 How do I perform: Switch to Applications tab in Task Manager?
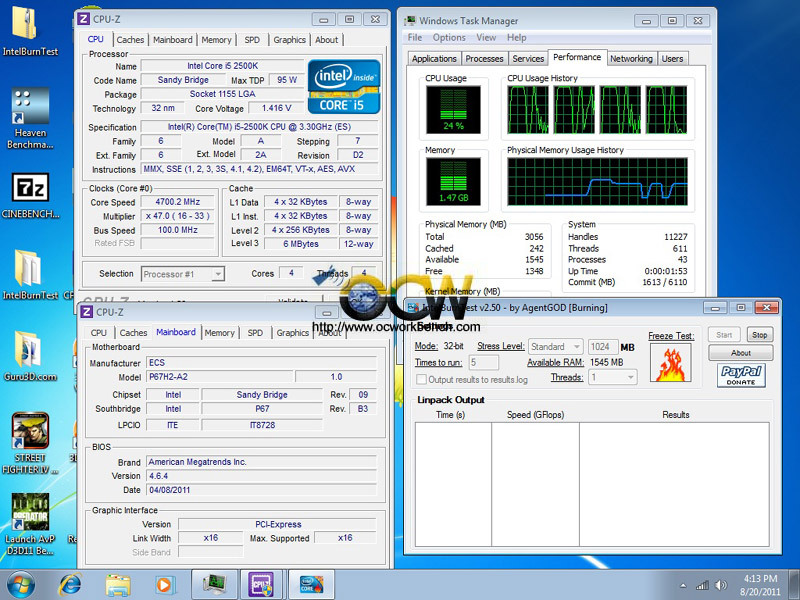coord(434,59)
